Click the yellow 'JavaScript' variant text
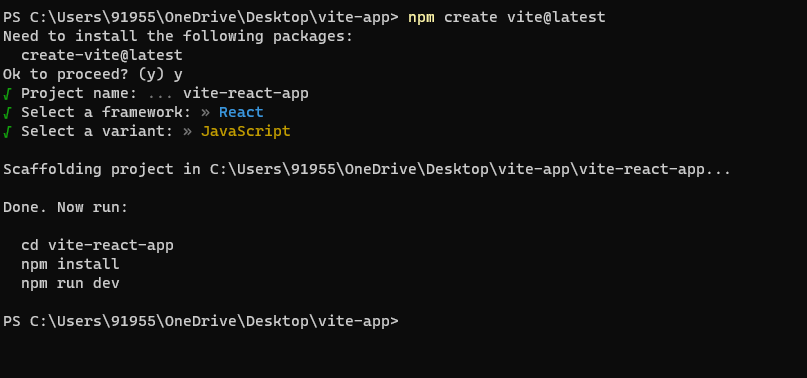This screenshot has height=378, width=807. point(245,131)
